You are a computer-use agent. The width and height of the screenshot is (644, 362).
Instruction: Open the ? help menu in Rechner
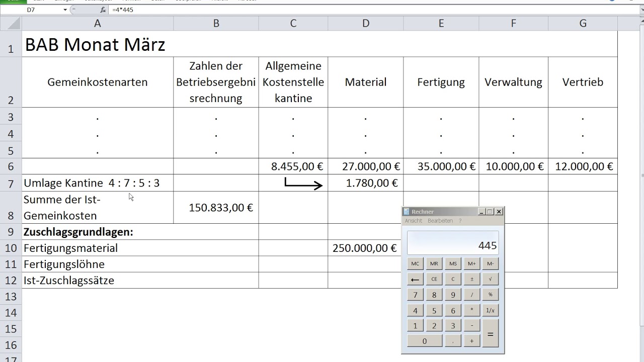pos(460,221)
